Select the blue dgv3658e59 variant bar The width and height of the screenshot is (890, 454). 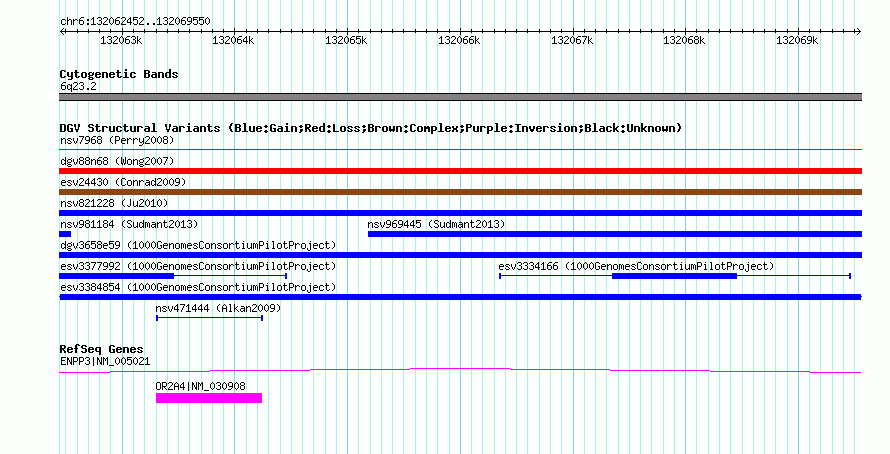pyautogui.click(x=460, y=255)
